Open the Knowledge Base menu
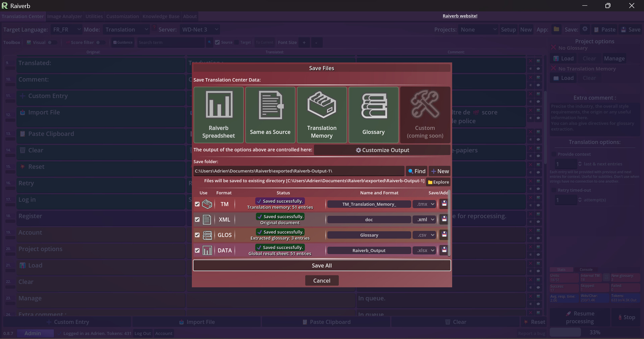644x339 pixels. coord(161,16)
